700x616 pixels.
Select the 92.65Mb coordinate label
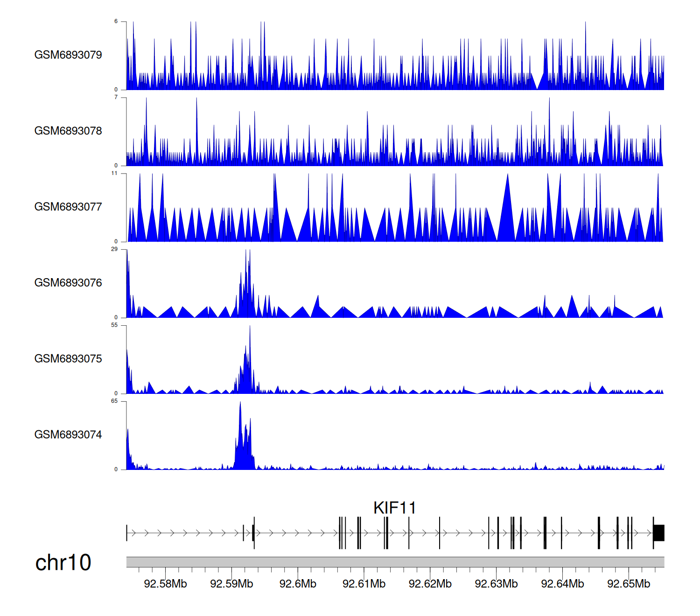coord(629,584)
